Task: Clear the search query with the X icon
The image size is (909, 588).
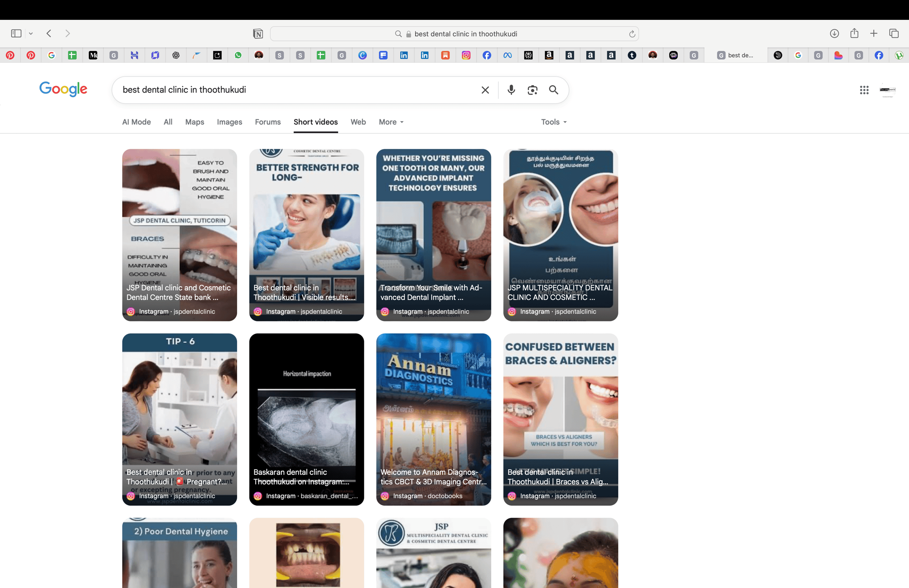Action: [485, 90]
